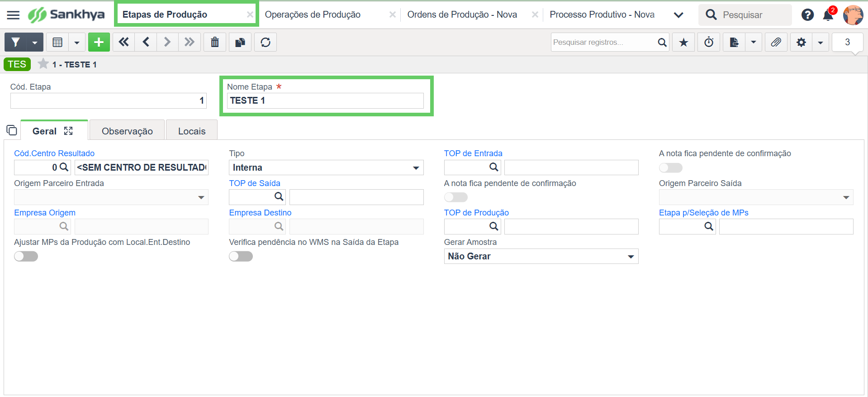Switch to Ordens de Produção - Nova tab

(462, 14)
